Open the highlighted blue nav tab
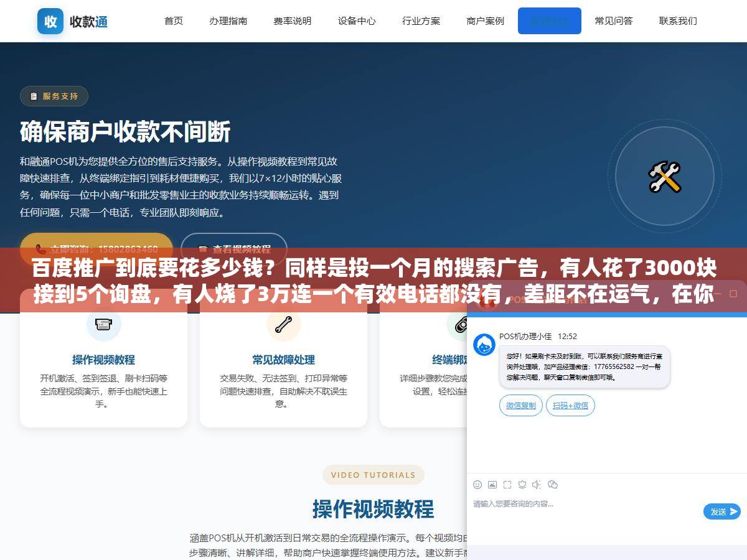The image size is (747, 560). click(550, 21)
